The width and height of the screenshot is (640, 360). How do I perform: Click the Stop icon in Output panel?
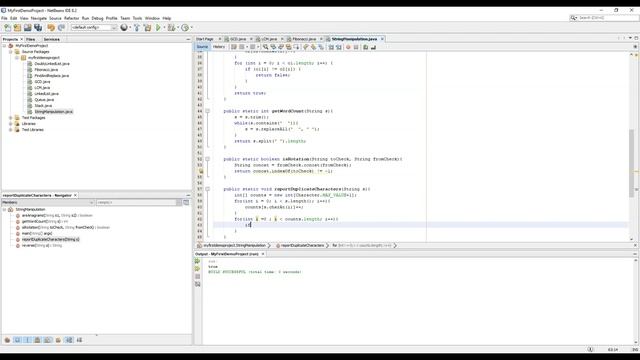point(198,276)
